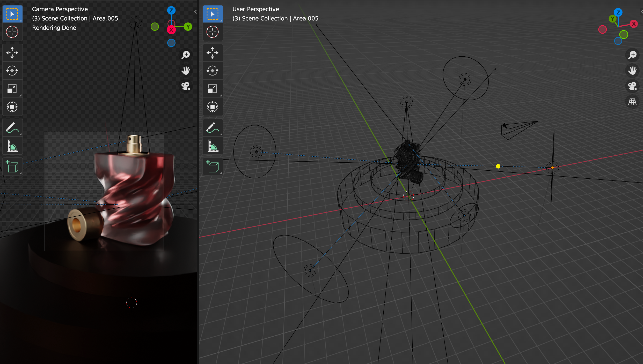Activate the Cursor tool in right viewport
This screenshot has height=364, width=643.
point(213,32)
